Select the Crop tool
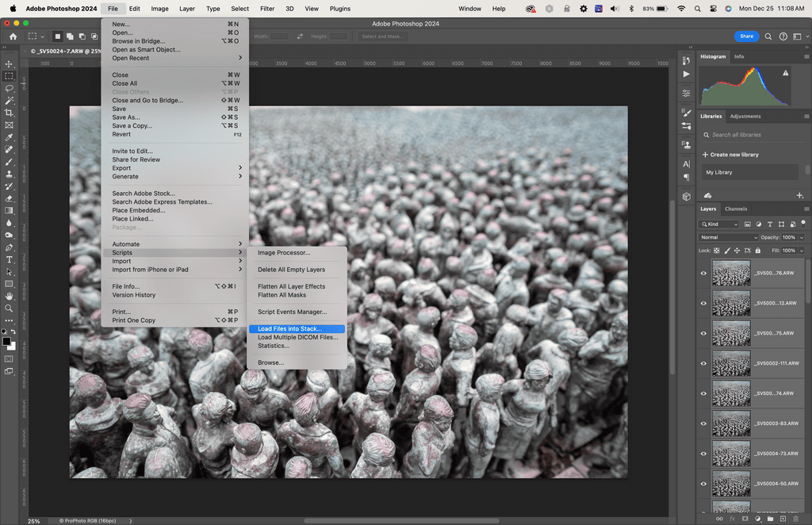 click(9, 113)
